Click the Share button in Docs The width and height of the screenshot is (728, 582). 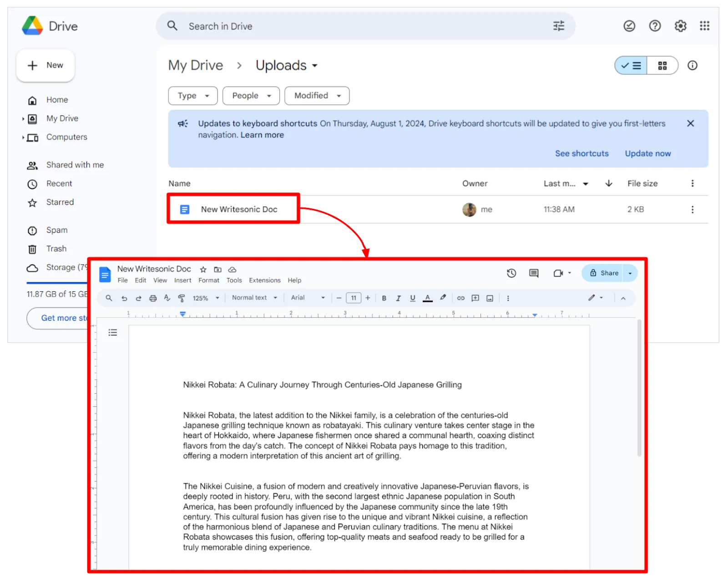[x=602, y=273]
